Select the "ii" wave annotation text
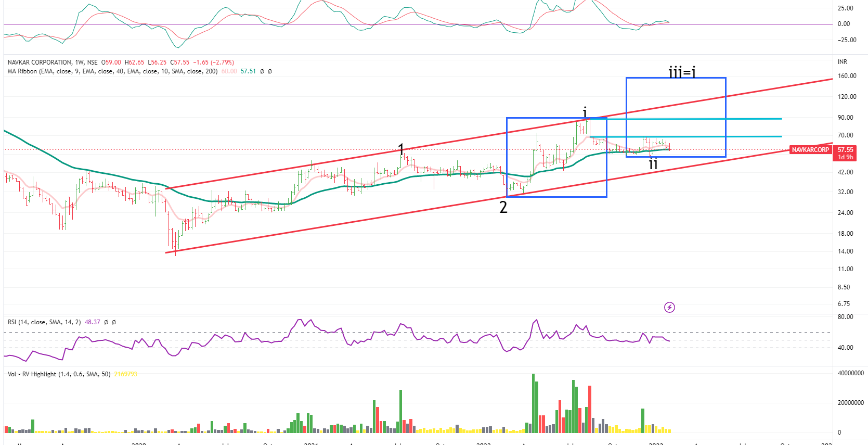 [653, 164]
